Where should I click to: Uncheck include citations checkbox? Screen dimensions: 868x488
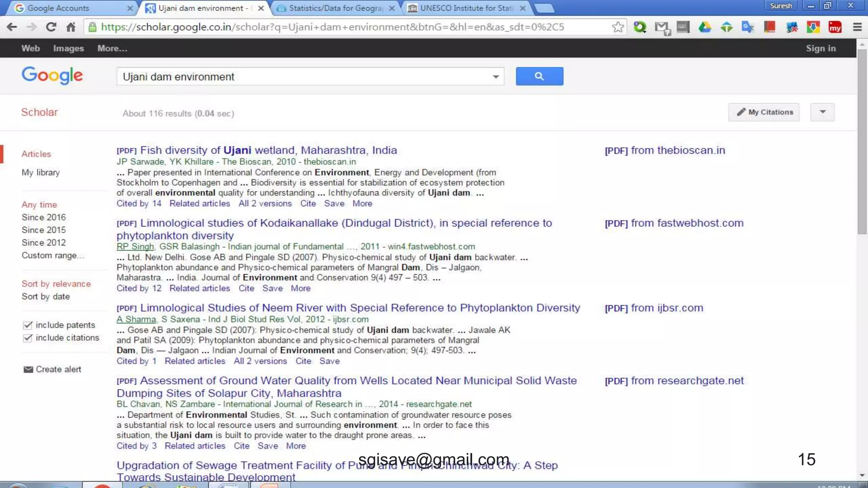(28, 338)
